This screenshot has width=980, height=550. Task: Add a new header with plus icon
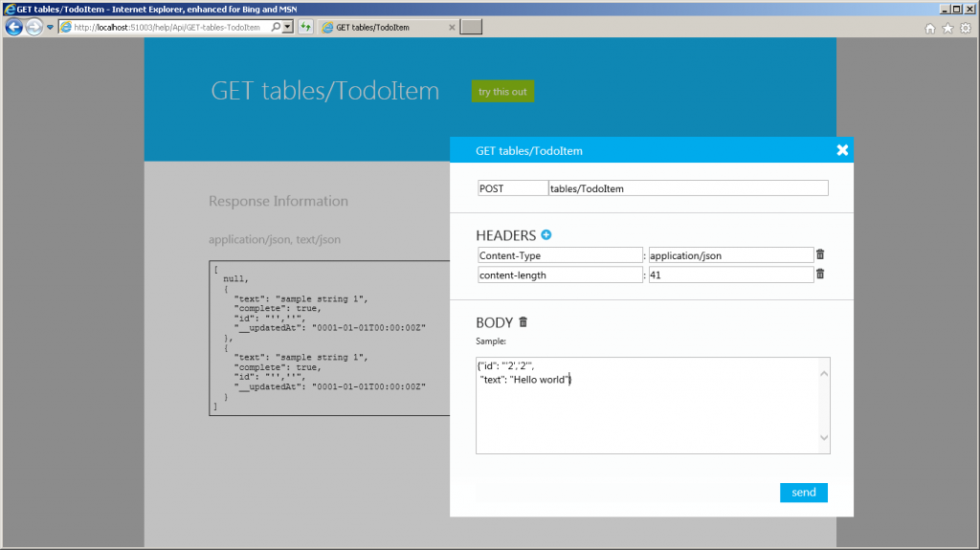click(x=546, y=235)
